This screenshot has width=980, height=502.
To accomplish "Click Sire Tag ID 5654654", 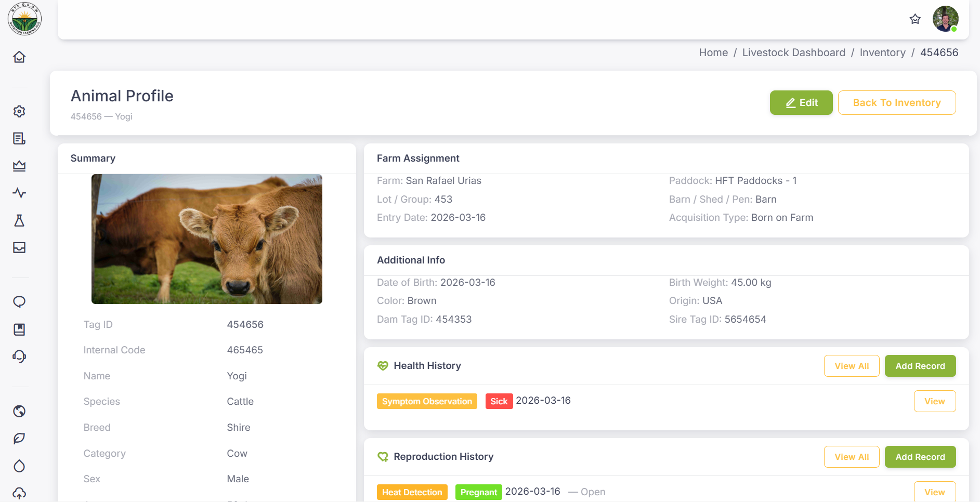I will [x=717, y=320].
